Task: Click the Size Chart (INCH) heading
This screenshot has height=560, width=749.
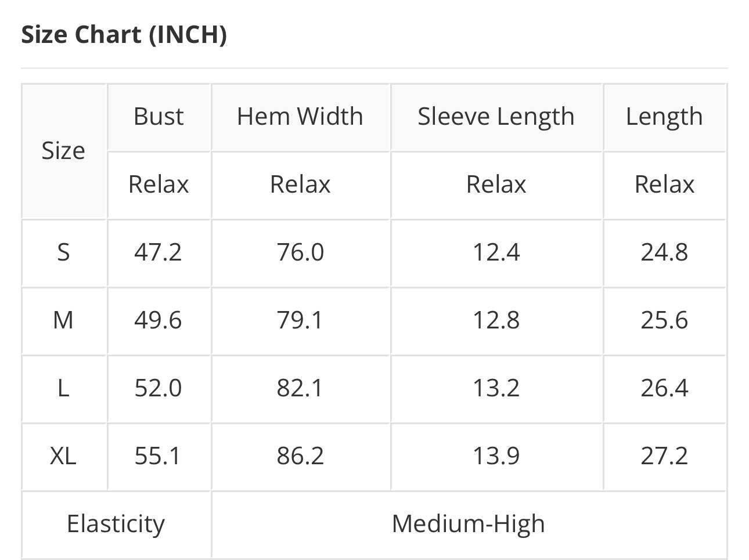Action: point(124,35)
